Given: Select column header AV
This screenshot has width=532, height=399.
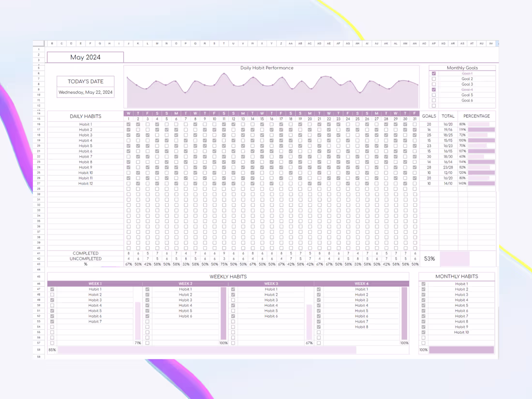Looking at the screenshot, I should [x=490, y=43].
